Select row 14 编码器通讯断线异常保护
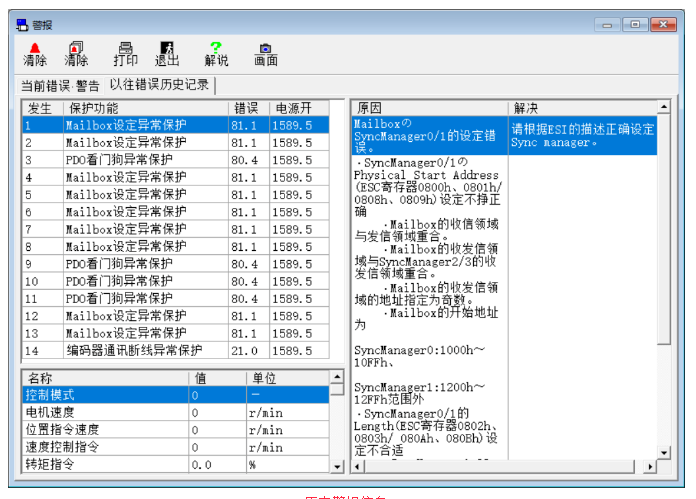This screenshot has height=499, width=696. point(176,350)
